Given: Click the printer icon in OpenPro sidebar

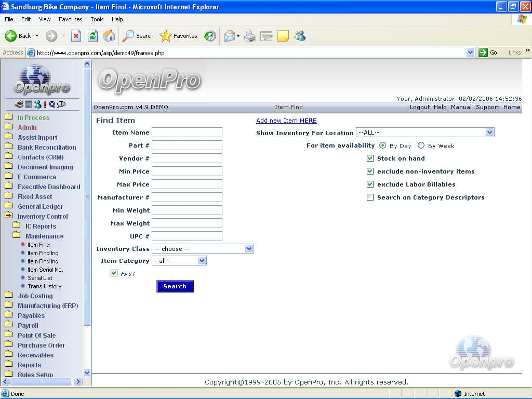Looking at the screenshot, I should 19,104.
